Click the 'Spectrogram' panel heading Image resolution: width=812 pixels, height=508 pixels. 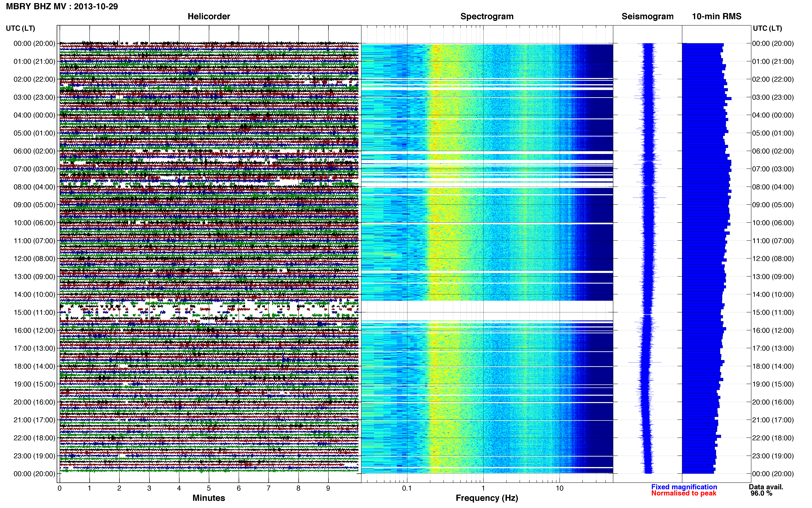487,16
